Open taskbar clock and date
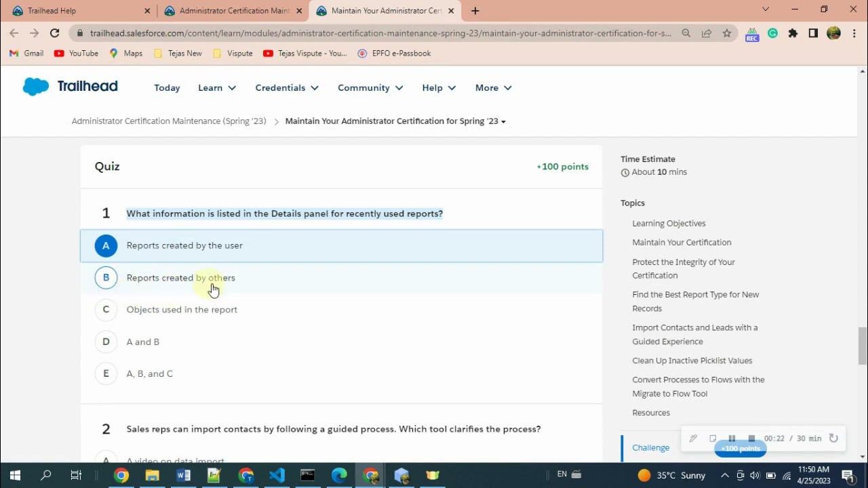This screenshot has width=868, height=488. pyautogui.click(x=814, y=475)
